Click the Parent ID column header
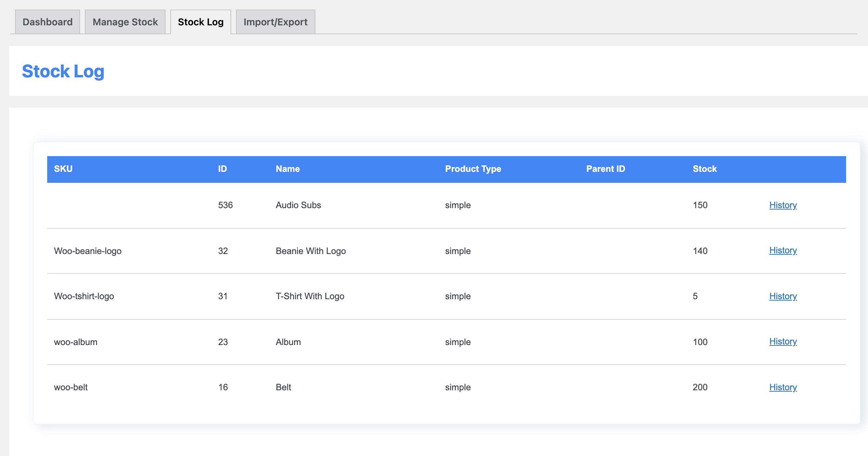 (605, 169)
